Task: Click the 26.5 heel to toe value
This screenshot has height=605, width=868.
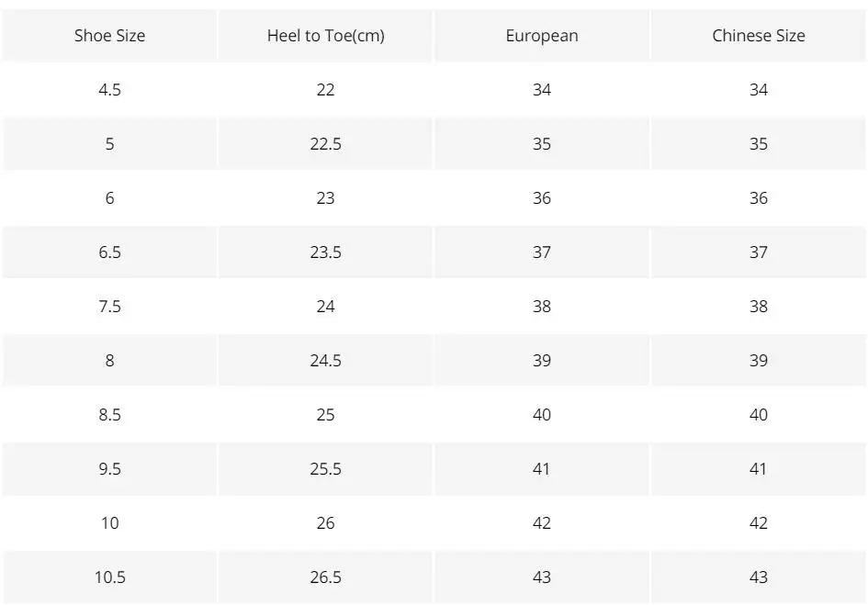Action: pos(325,577)
